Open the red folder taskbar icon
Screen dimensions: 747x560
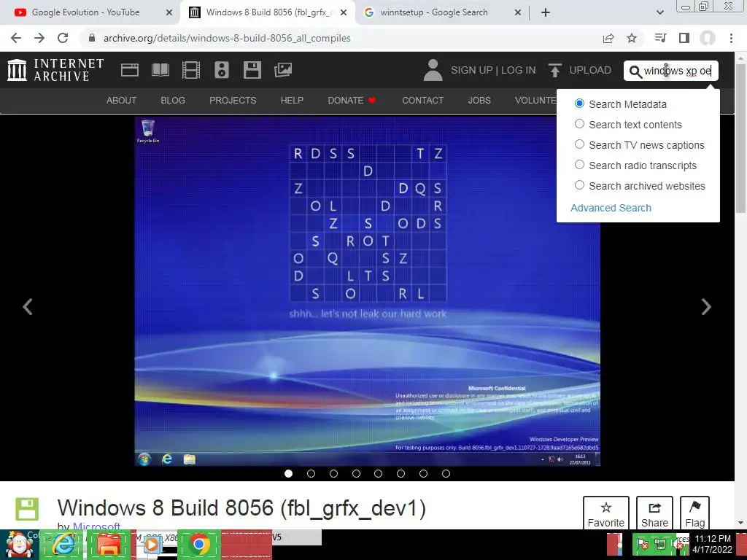[x=109, y=544]
